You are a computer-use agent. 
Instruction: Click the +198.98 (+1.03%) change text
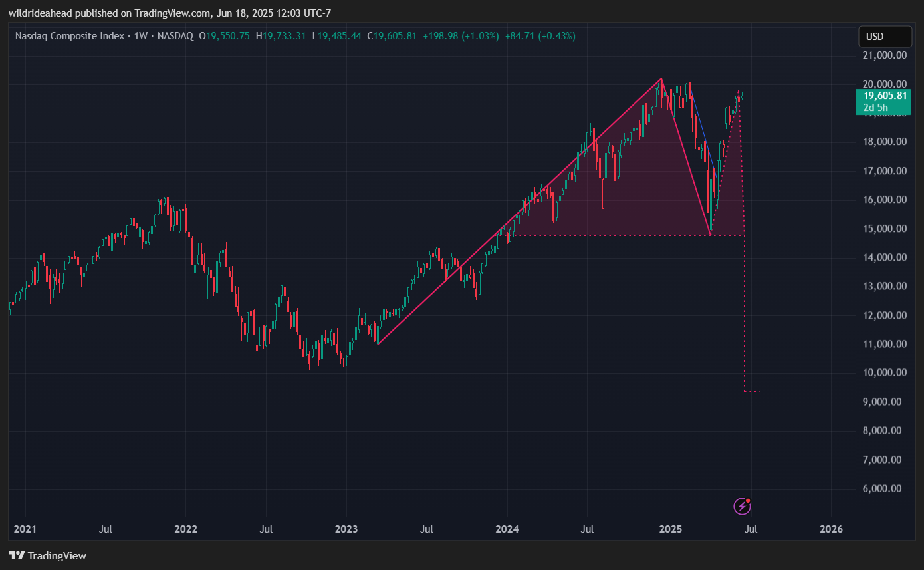point(461,36)
